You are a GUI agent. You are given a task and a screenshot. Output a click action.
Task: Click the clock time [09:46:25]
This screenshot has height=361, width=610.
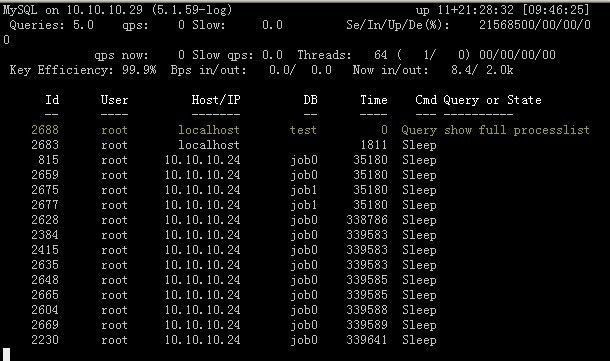pos(555,10)
